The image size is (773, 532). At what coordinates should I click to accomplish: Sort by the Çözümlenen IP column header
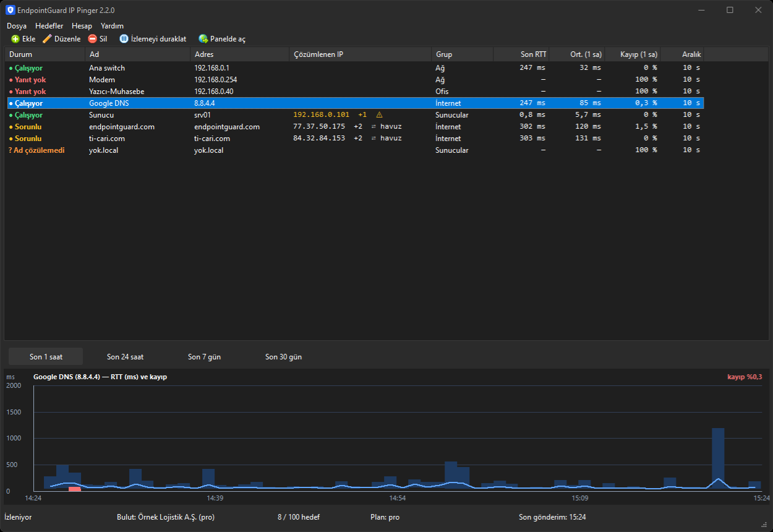[x=361, y=54]
